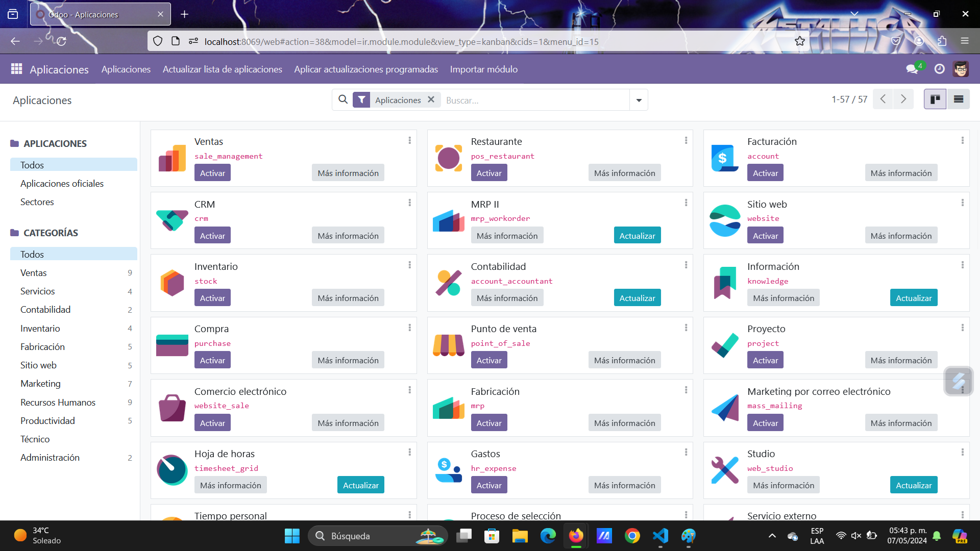Activate the Ventas app

[x=212, y=173]
